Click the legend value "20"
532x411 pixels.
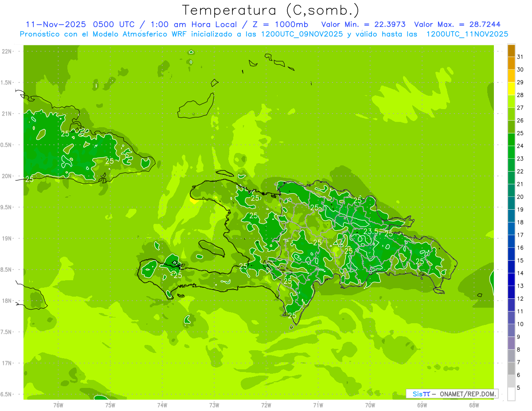[x=520, y=197]
